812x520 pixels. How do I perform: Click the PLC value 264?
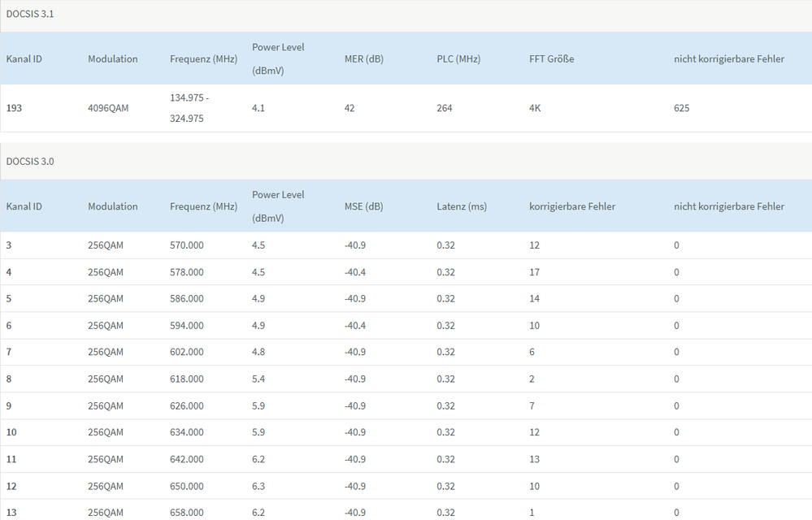click(445, 108)
